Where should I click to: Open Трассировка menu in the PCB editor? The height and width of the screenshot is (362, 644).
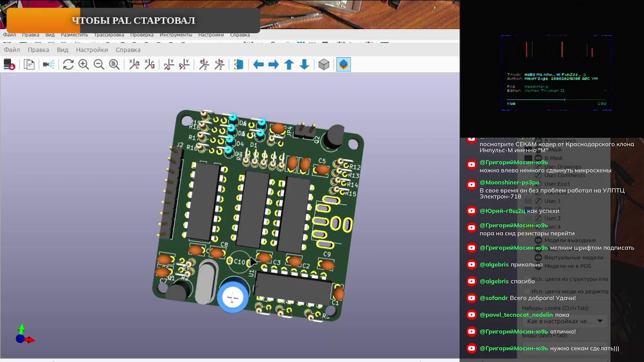[x=109, y=35]
